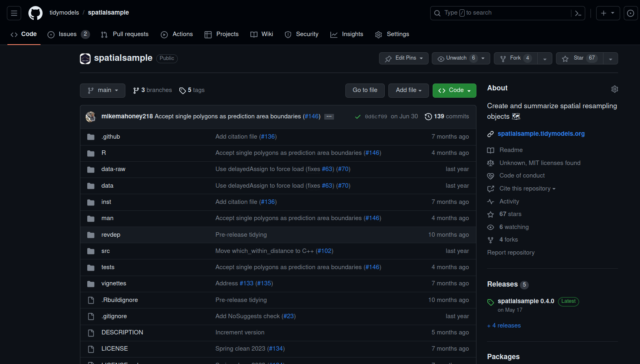This screenshot has height=364, width=640.
Task: Expand the Star lists dropdown arrow
Action: point(610,59)
